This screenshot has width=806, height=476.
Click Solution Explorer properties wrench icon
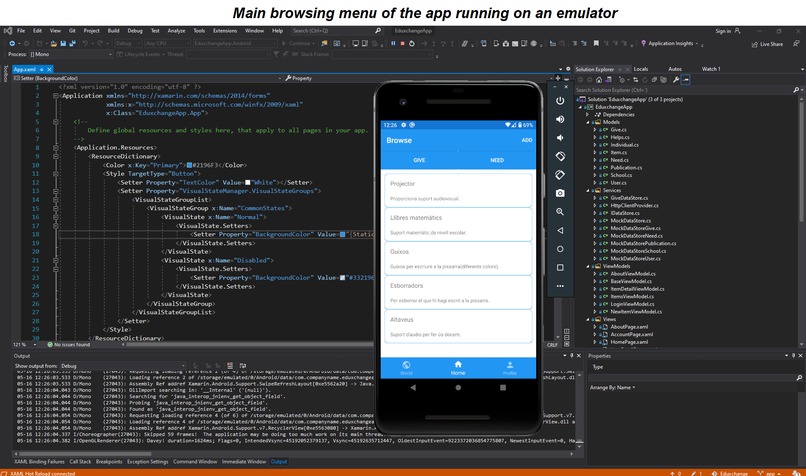tap(676, 80)
